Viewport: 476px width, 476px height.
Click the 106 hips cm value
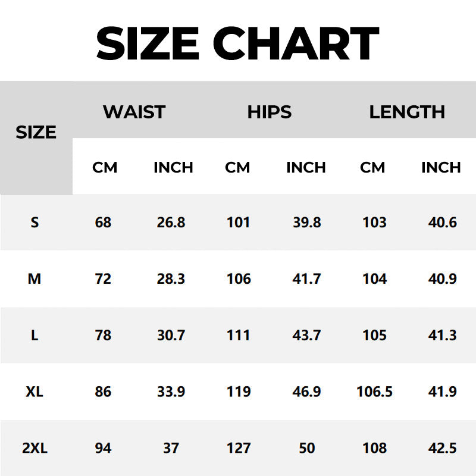click(x=239, y=278)
